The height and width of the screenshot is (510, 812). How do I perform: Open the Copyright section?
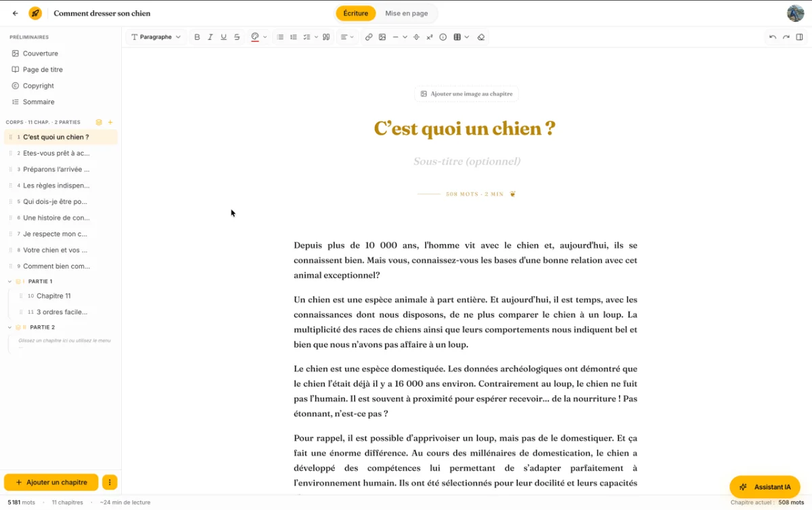click(x=39, y=86)
